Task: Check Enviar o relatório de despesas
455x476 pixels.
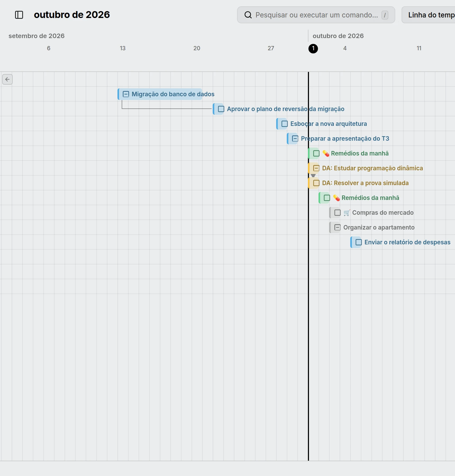Action: 359,242
